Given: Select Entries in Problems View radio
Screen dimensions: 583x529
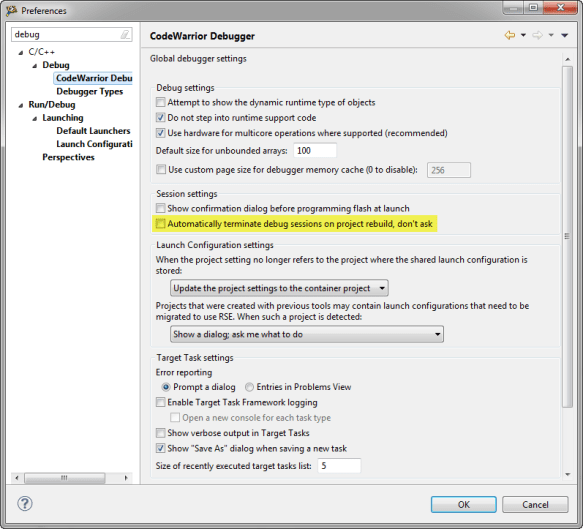Looking at the screenshot, I should 249,387.
